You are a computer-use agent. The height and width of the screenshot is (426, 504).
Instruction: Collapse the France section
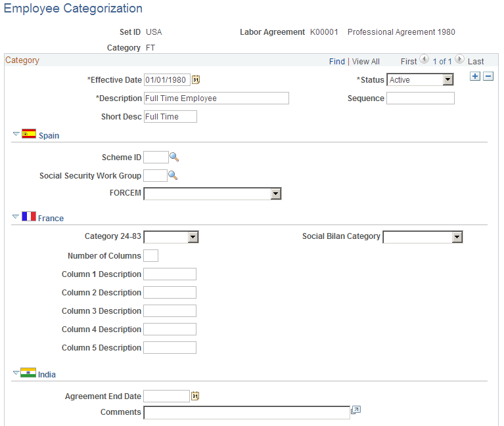click(16, 217)
